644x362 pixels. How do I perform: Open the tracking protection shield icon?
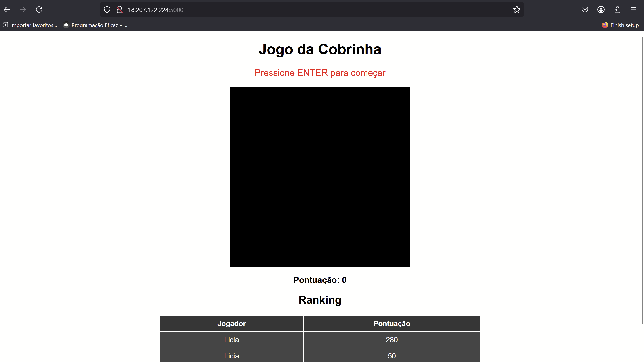tap(107, 10)
